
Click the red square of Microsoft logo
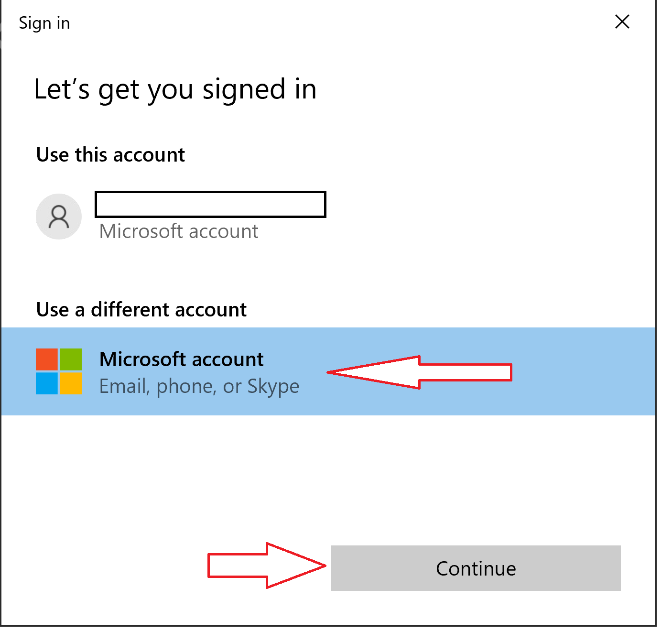point(47,359)
